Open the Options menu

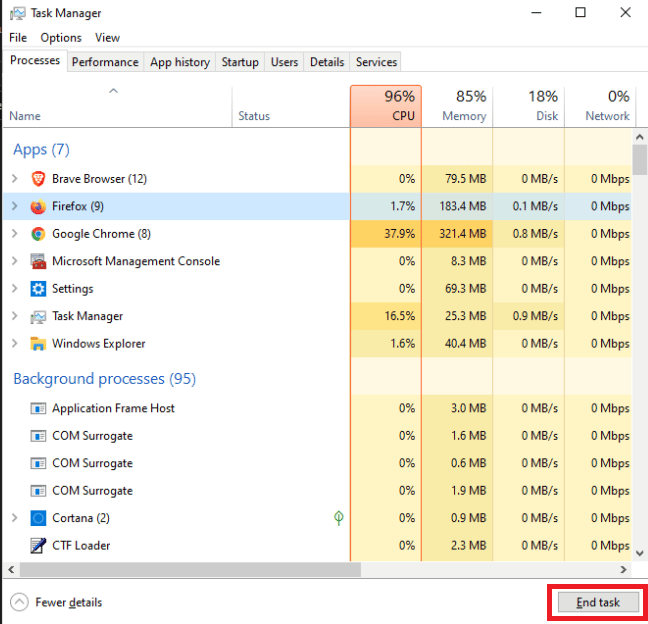[61, 38]
